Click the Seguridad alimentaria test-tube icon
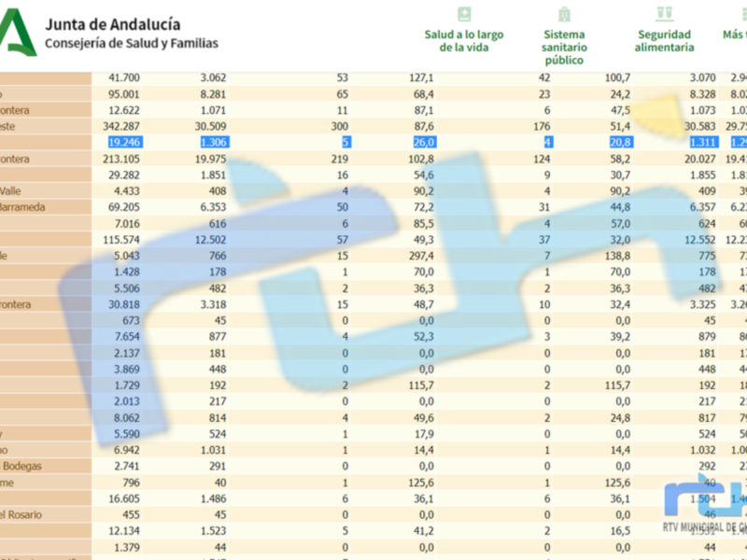The image size is (747, 560). (x=663, y=14)
